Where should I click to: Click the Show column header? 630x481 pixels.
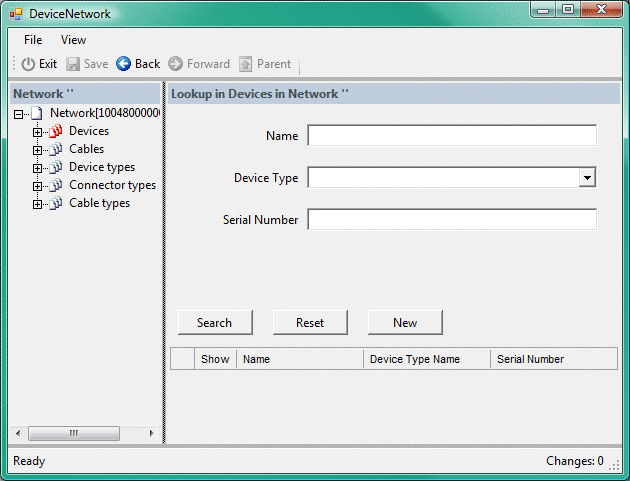215,359
